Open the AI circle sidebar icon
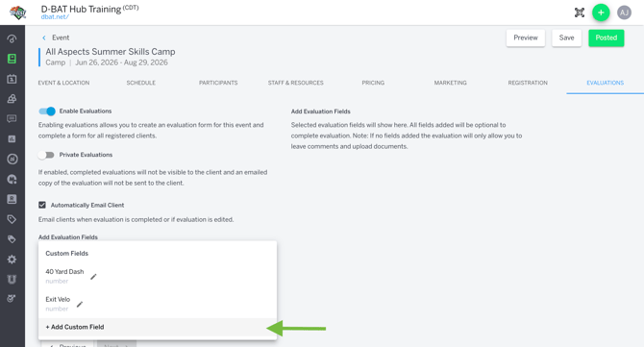Screen dimensions: 644x347 [x=12, y=159]
